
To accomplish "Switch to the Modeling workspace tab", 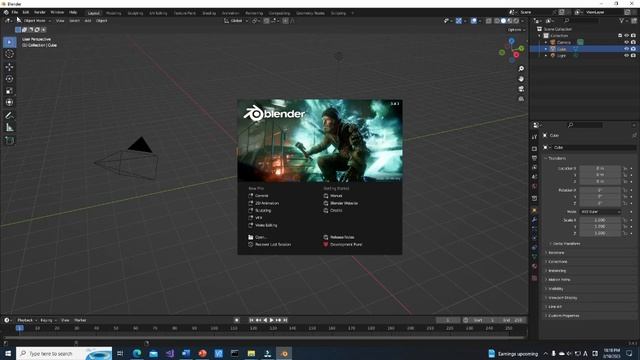I will 113,13.
